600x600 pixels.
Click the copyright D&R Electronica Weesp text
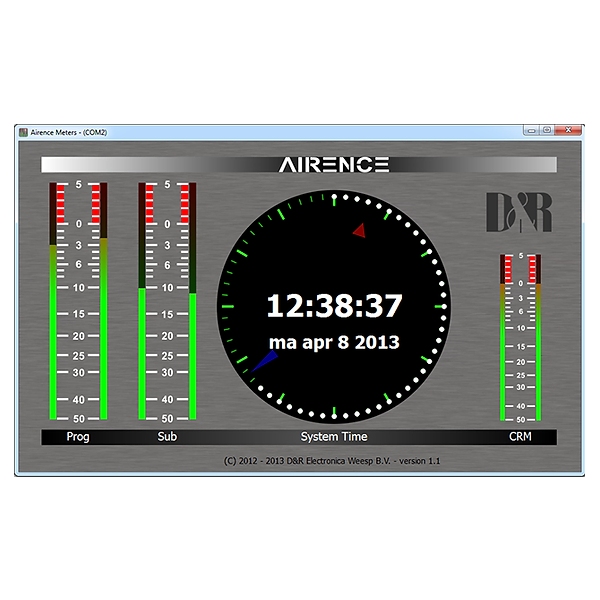pyautogui.click(x=331, y=461)
